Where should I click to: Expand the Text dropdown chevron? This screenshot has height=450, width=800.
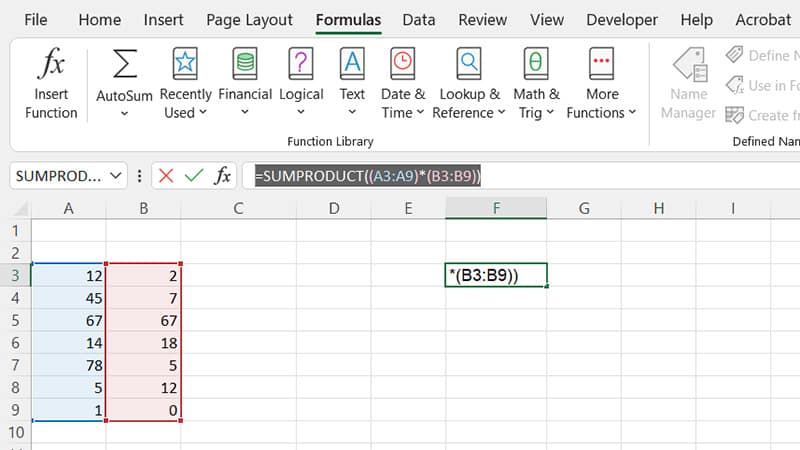352,112
